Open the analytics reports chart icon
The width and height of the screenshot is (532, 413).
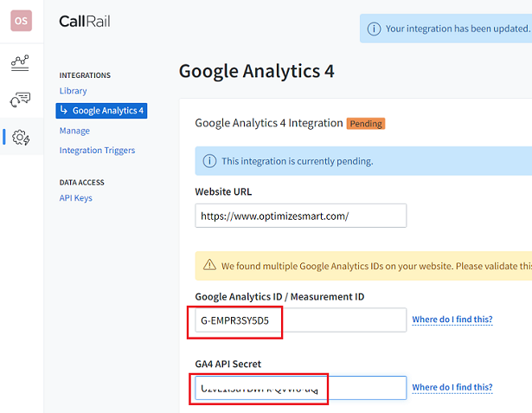pos(21,63)
